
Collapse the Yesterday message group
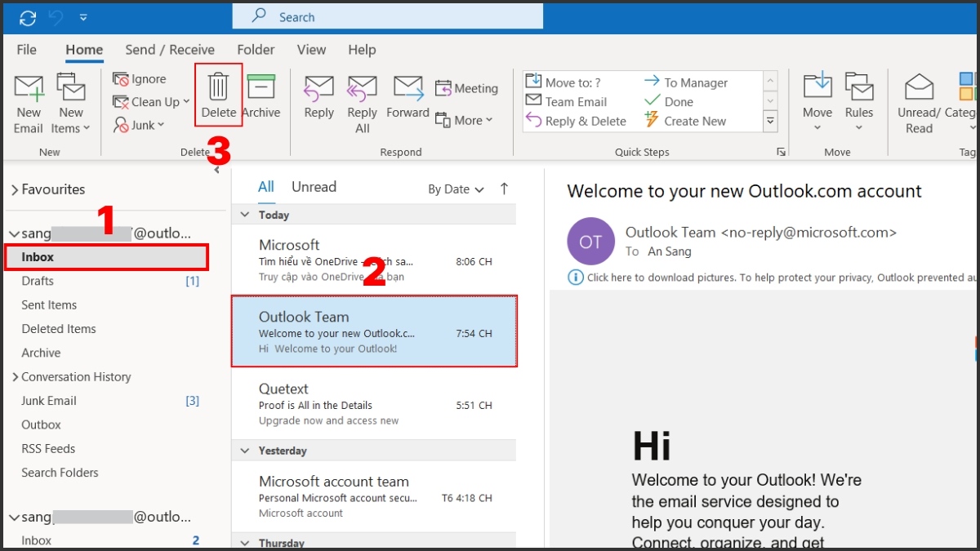(x=245, y=451)
